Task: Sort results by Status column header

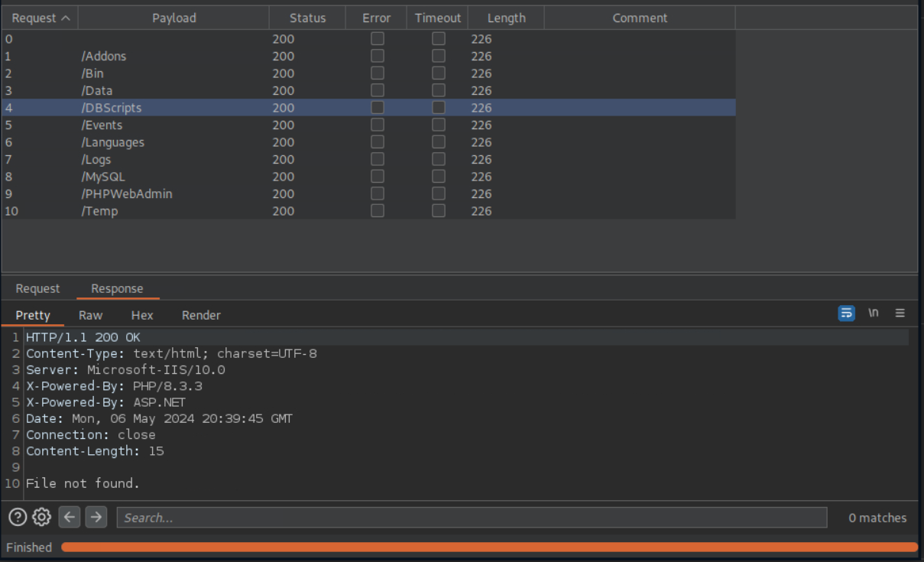Action: pyautogui.click(x=307, y=18)
